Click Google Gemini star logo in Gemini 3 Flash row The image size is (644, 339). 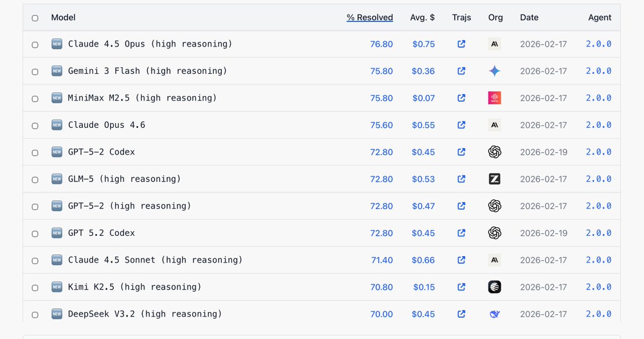[x=495, y=71]
